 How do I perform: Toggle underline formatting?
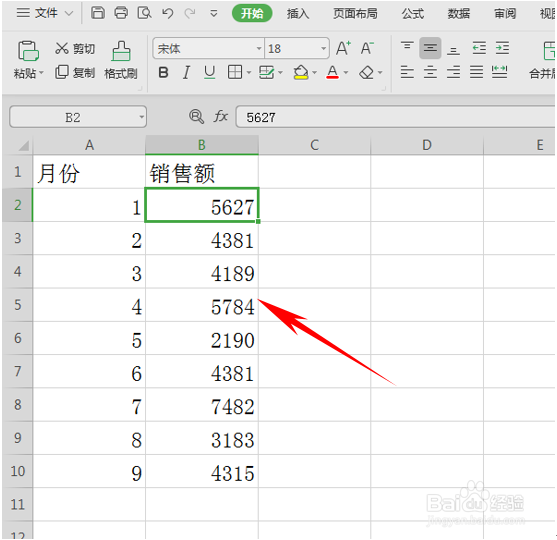(210, 72)
